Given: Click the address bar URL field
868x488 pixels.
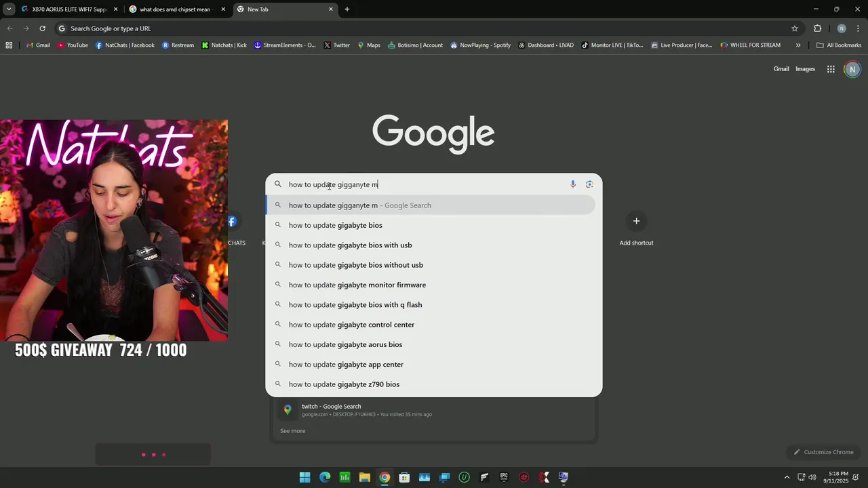Looking at the screenshot, I should coord(427,28).
